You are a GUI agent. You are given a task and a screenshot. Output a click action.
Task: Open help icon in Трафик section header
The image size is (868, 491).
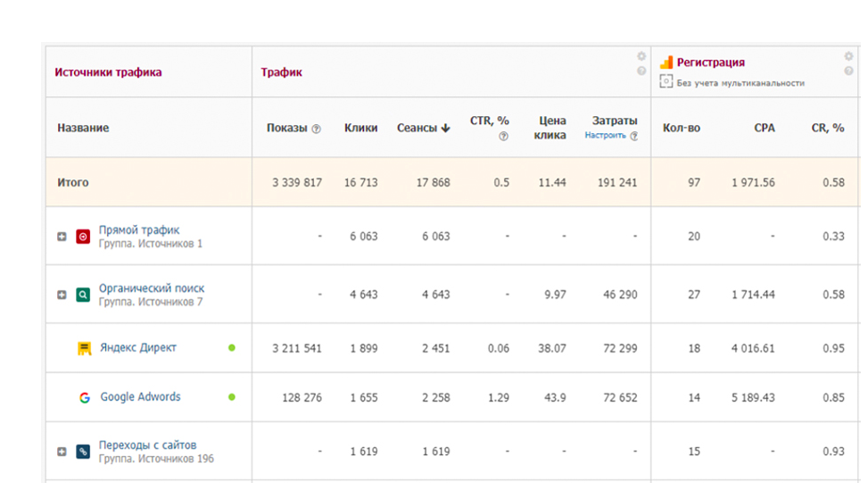pyautogui.click(x=641, y=71)
